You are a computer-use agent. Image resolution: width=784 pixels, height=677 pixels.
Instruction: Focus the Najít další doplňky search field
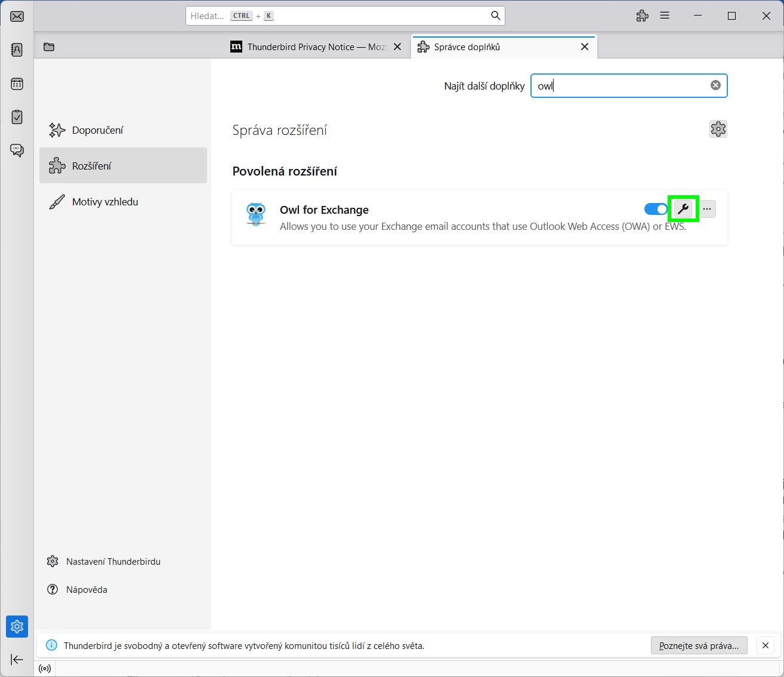[x=629, y=85]
